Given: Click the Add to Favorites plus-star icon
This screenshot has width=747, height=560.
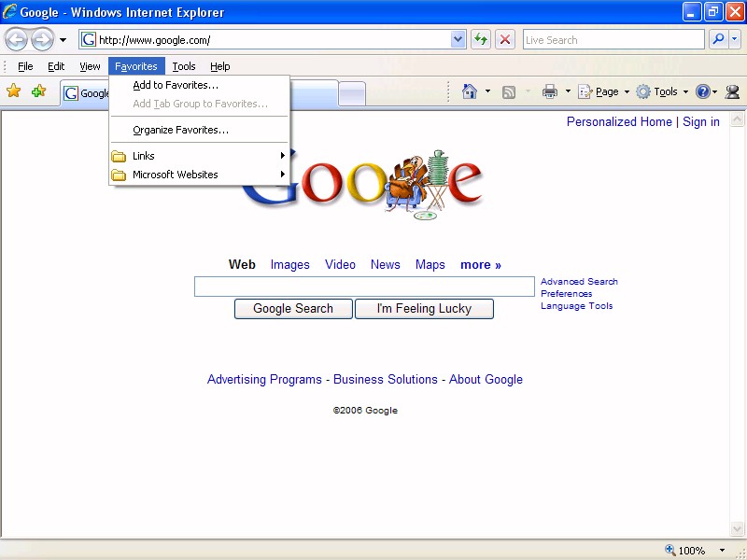Looking at the screenshot, I should tap(38, 91).
